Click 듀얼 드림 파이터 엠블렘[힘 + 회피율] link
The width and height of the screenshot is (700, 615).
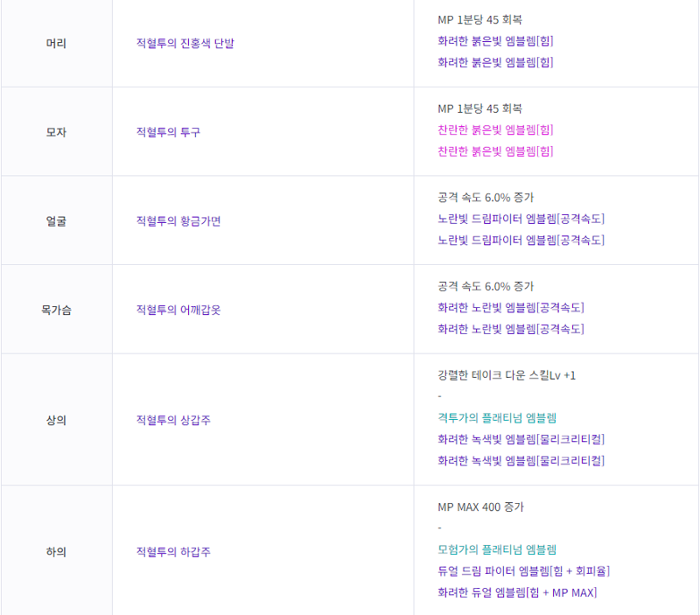point(523,571)
